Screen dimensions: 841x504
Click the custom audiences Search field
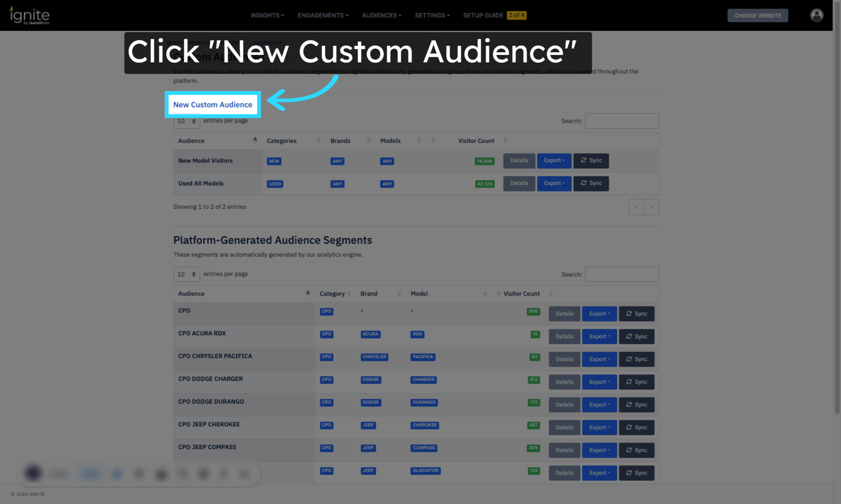tap(622, 121)
